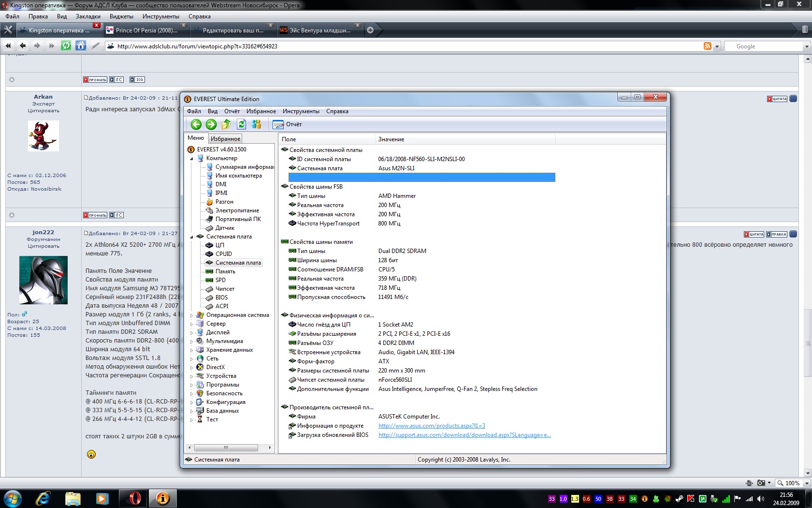Open the SPD tree entry
This screenshot has width=812, height=508.
(x=220, y=280)
